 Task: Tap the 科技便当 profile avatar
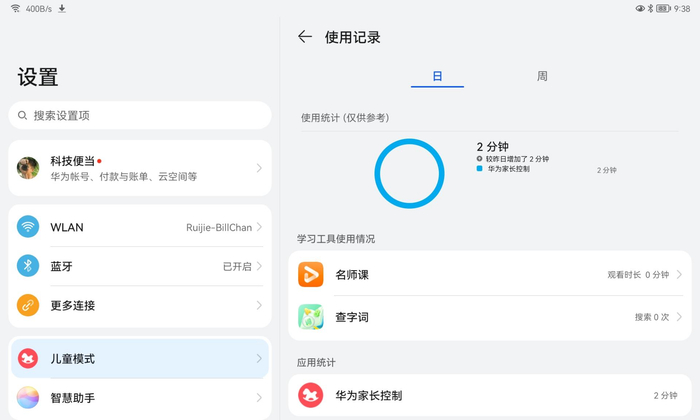click(28, 168)
